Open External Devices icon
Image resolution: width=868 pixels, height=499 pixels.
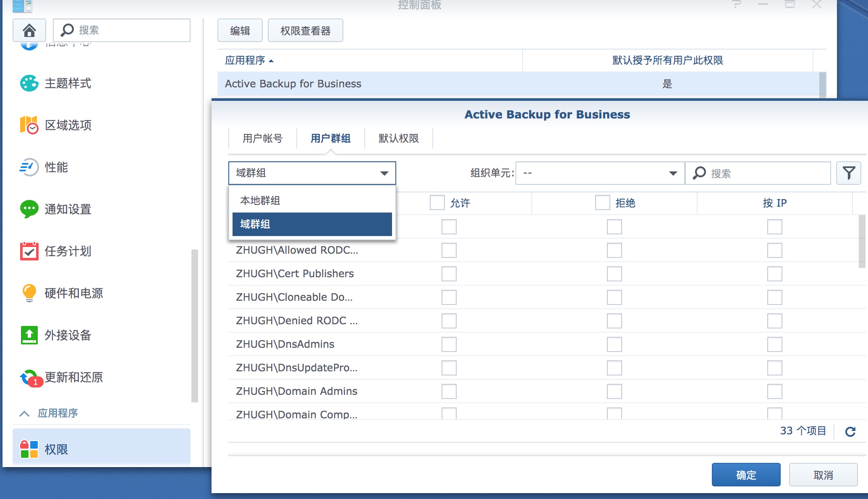pos(29,335)
